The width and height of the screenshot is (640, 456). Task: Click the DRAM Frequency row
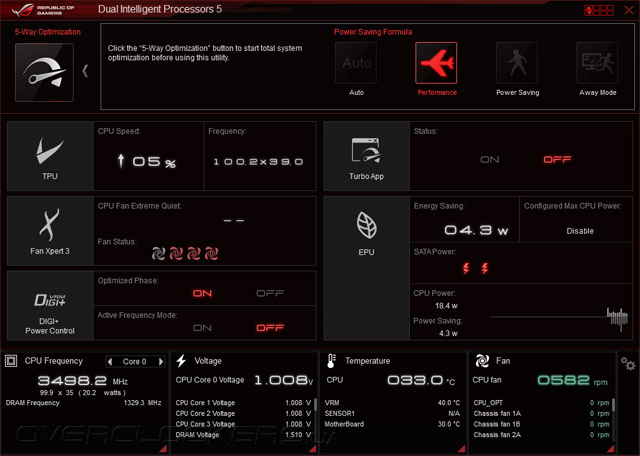83,403
